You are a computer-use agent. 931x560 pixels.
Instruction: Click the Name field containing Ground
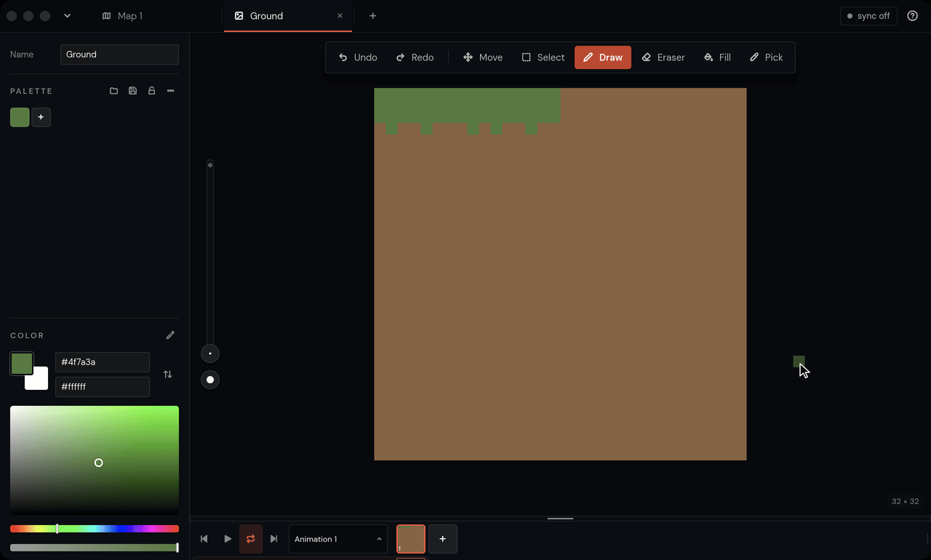coord(119,55)
